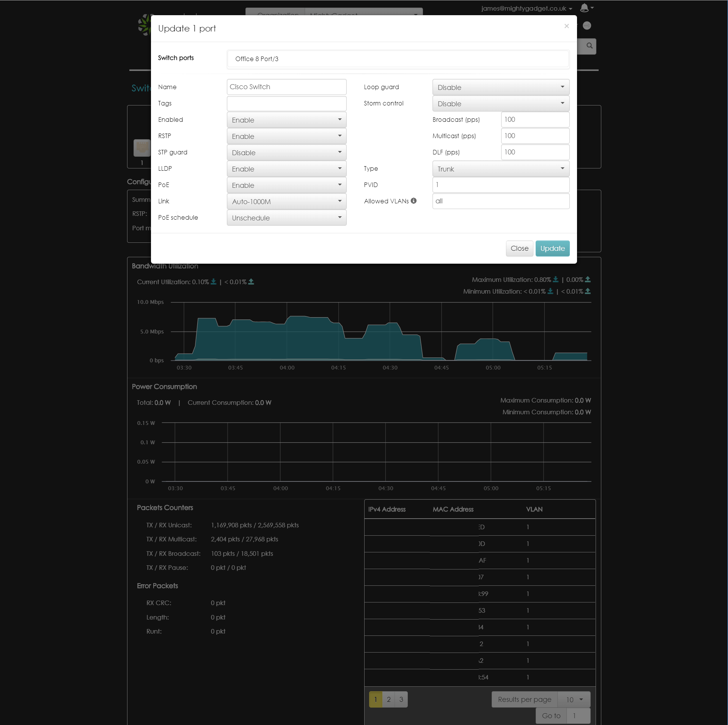Open the Enabled dropdown
This screenshot has height=725, width=728.
(286, 120)
